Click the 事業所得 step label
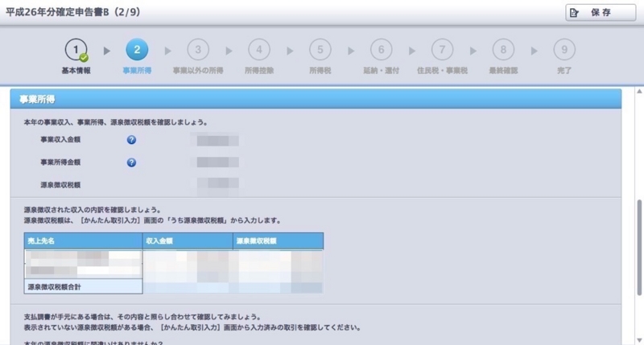Image resolution: width=644 pixels, height=345 pixels. point(137,71)
